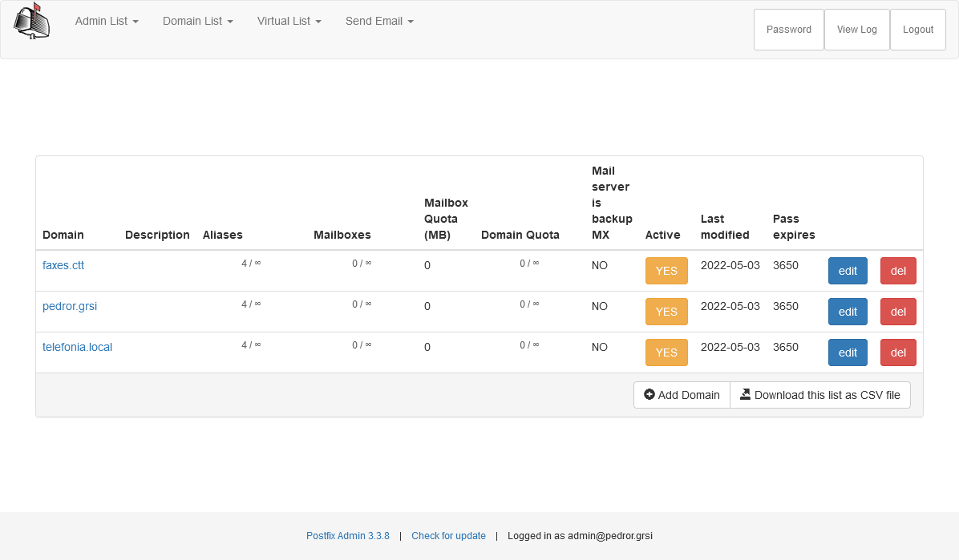Edit the faxes.ctt domain
Viewport: 959px width, 560px height.
click(848, 271)
